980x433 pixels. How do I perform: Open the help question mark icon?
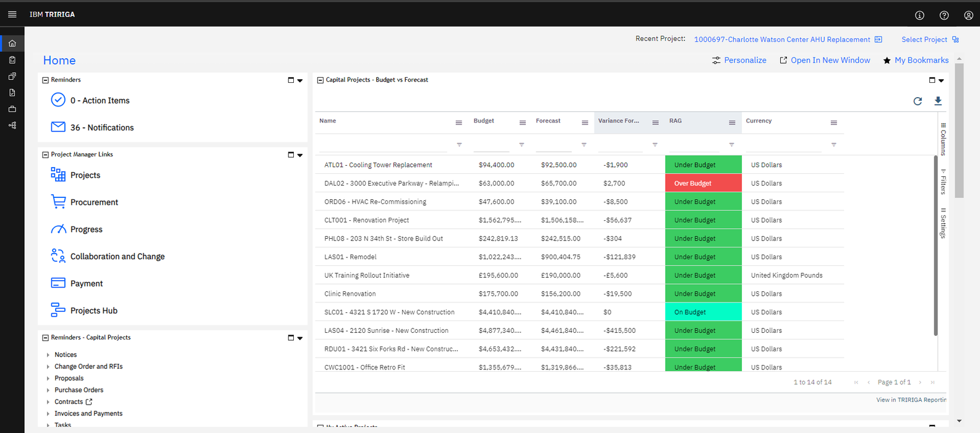pos(943,15)
